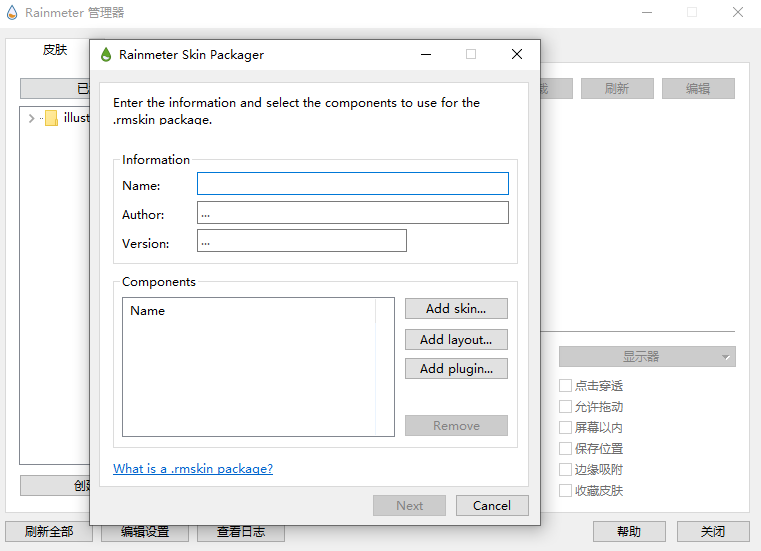
Task: Close the Rainmeter Skin Packager dialog
Action: click(517, 54)
